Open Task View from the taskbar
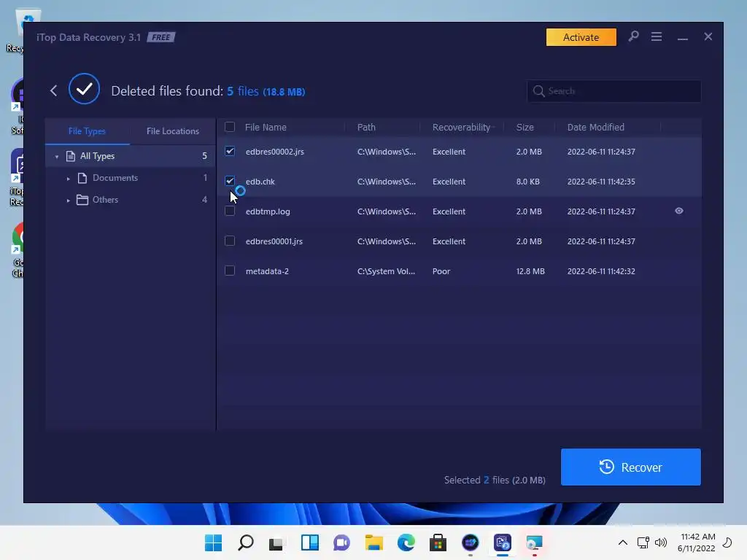This screenshot has height=560, width=747. (276, 543)
